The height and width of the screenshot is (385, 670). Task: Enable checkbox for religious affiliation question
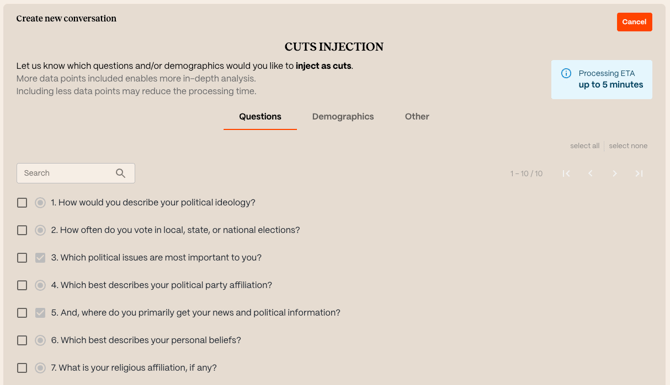(x=22, y=368)
